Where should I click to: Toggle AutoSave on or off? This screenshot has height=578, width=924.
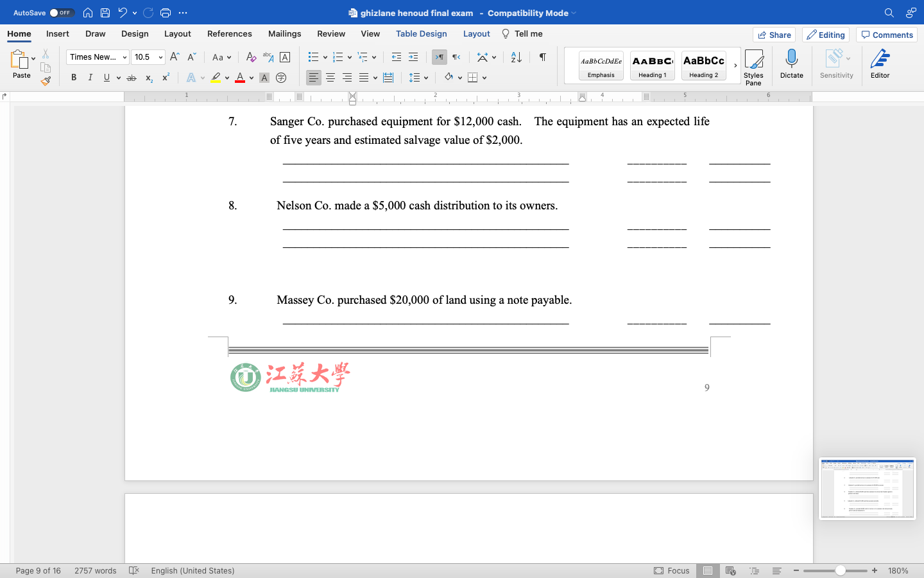pos(62,13)
